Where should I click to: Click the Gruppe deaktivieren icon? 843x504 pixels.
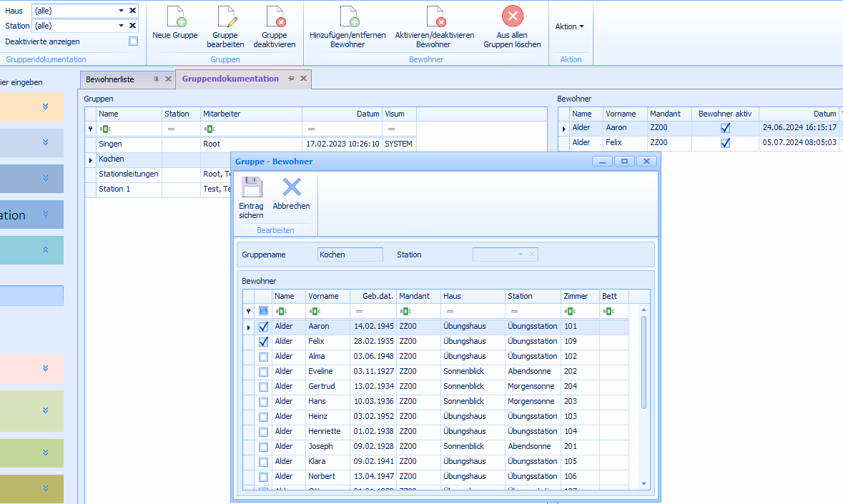point(274,17)
